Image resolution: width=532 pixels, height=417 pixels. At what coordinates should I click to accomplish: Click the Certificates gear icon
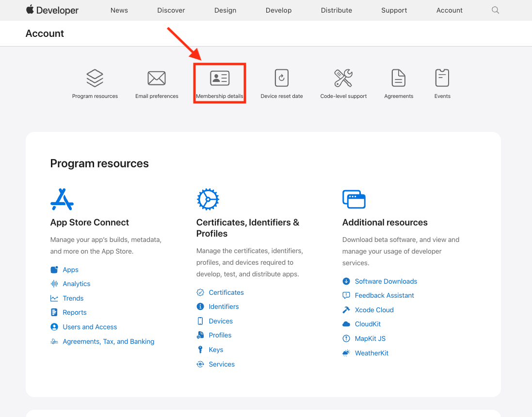pyautogui.click(x=208, y=199)
